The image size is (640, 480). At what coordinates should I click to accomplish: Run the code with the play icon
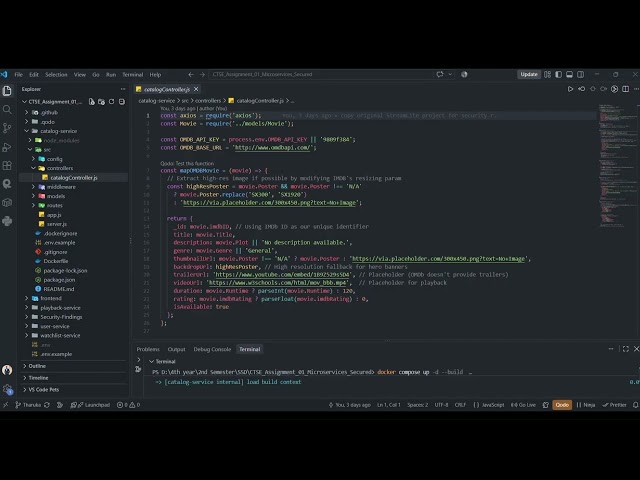tap(570, 89)
